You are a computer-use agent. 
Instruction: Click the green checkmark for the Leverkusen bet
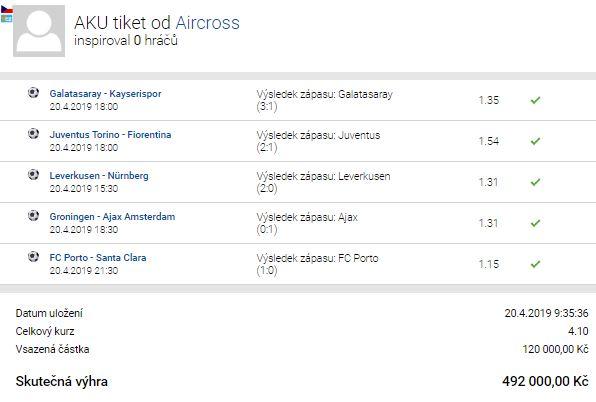[535, 182]
